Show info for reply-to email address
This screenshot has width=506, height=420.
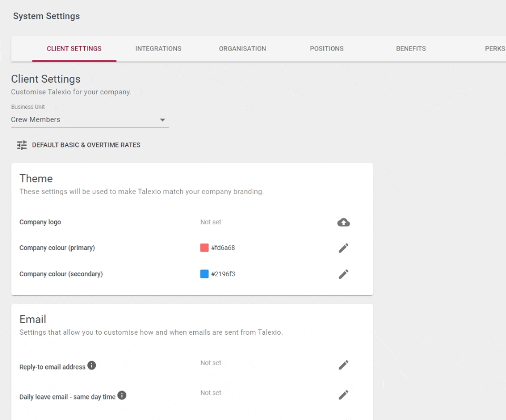click(92, 365)
